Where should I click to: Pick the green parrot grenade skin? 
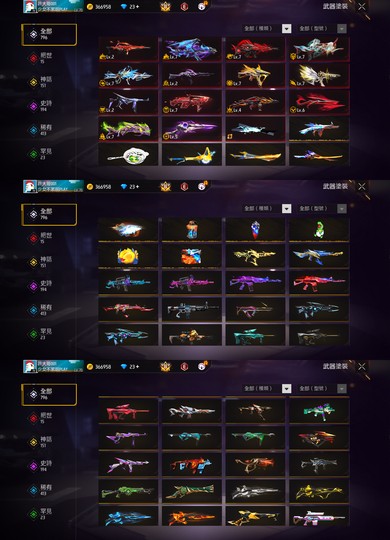[x=319, y=229]
